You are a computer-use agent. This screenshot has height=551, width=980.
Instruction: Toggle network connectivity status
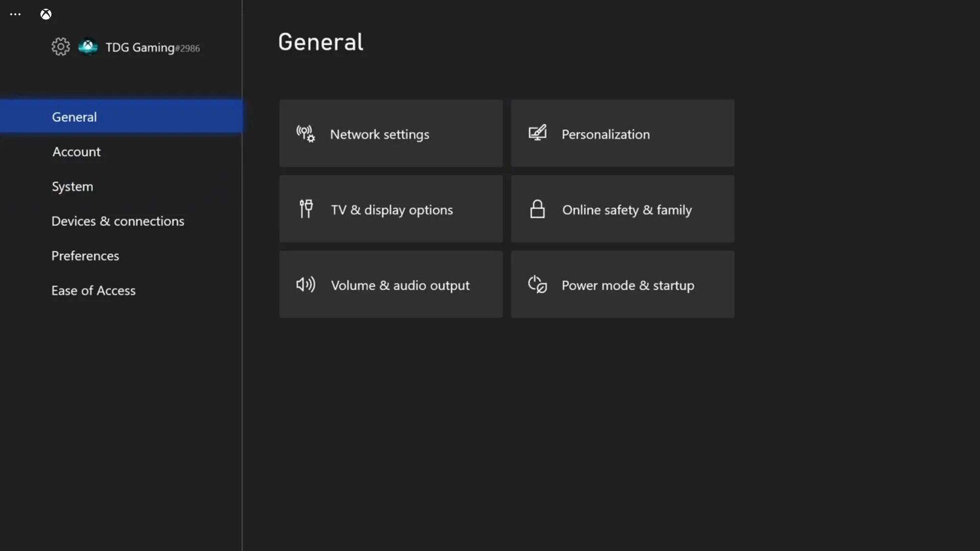[x=390, y=133]
